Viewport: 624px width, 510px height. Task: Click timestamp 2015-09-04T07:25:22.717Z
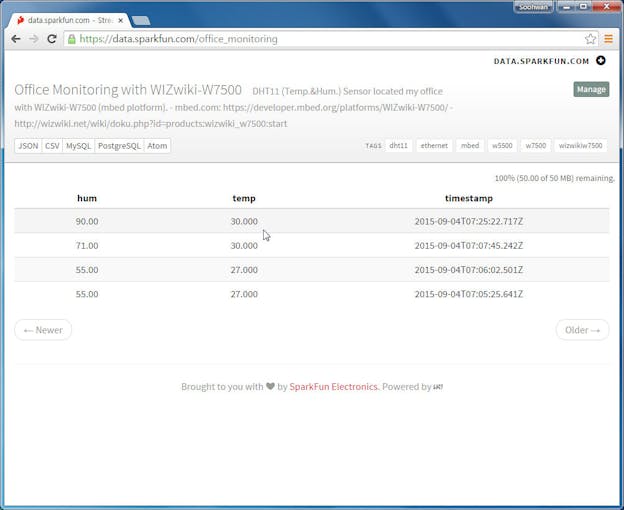pos(469,221)
